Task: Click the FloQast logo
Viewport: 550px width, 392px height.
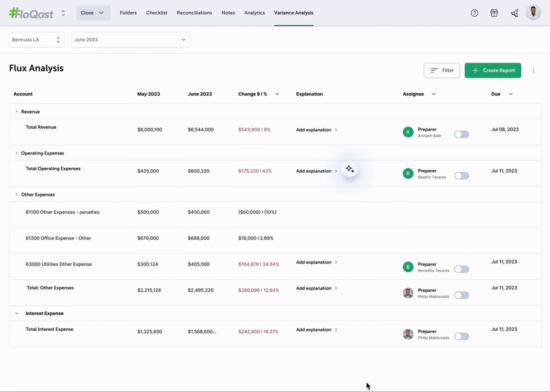Action: point(31,13)
